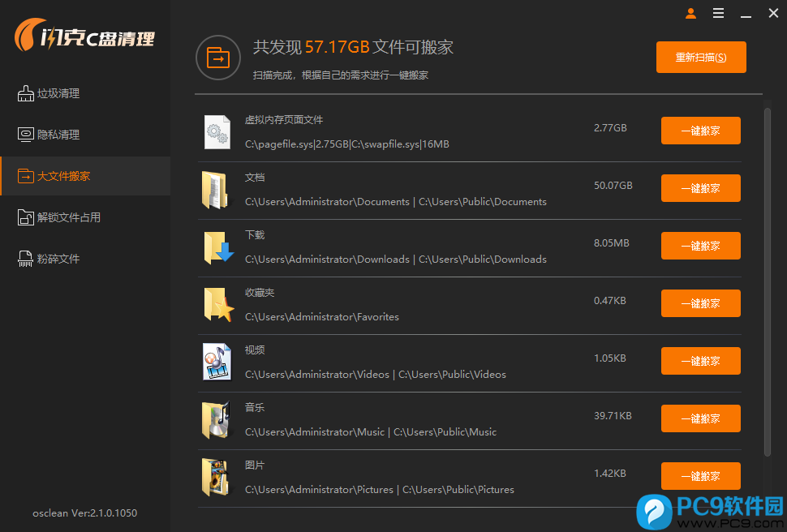Click the C:\Users\Administrator\Favorites path

pos(322,317)
